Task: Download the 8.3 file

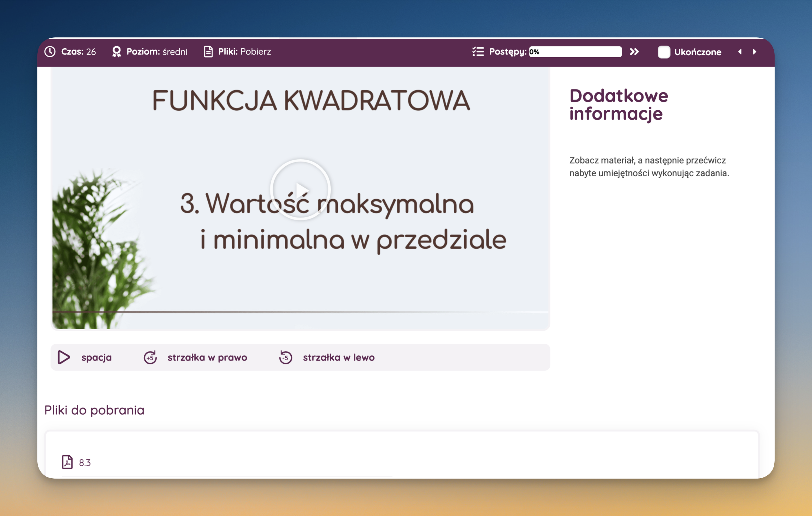Action: click(84, 463)
